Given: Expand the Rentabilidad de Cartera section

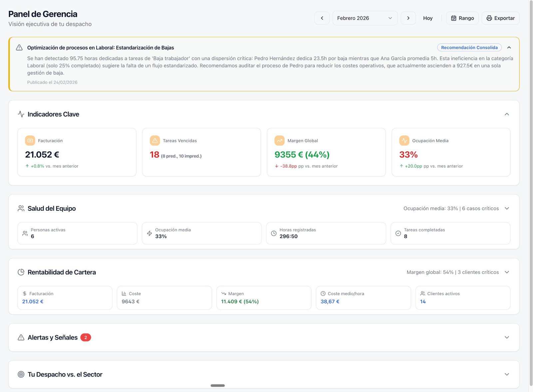Looking at the screenshot, I should click(x=507, y=272).
